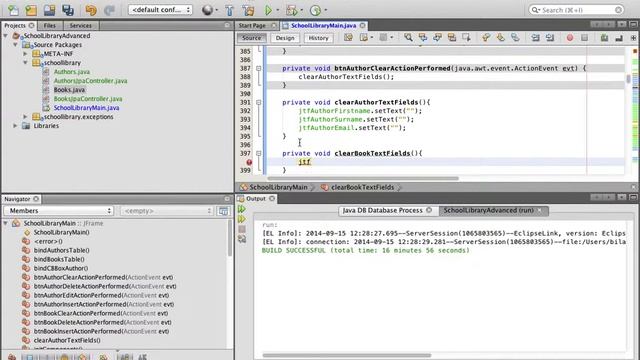Open the empty filter combo in Navigator
This screenshot has width=640, height=360.
[x=167, y=211]
